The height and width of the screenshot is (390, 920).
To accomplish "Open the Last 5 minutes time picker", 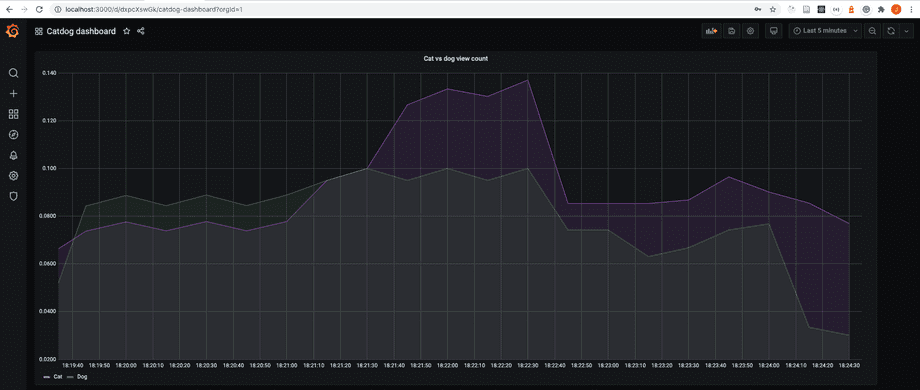I will [825, 31].
